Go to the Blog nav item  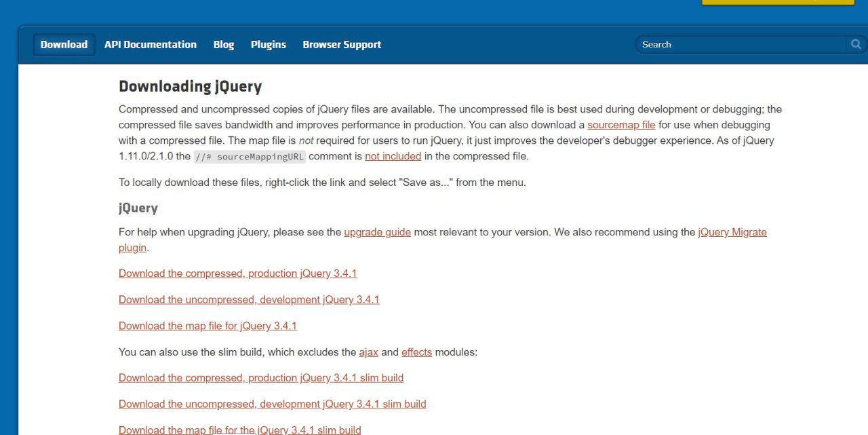(224, 45)
